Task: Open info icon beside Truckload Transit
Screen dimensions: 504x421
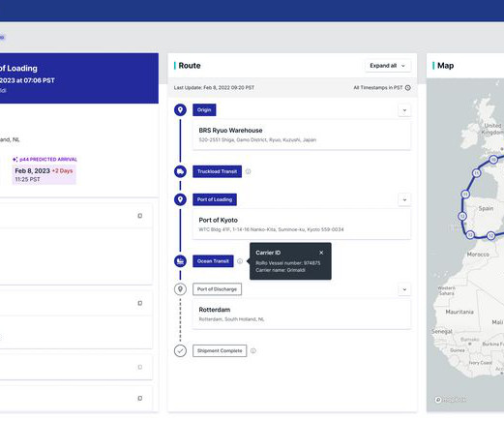Action: click(x=248, y=171)
